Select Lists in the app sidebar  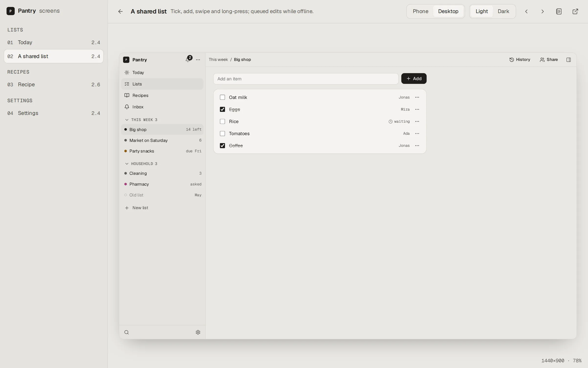(162, 84)
